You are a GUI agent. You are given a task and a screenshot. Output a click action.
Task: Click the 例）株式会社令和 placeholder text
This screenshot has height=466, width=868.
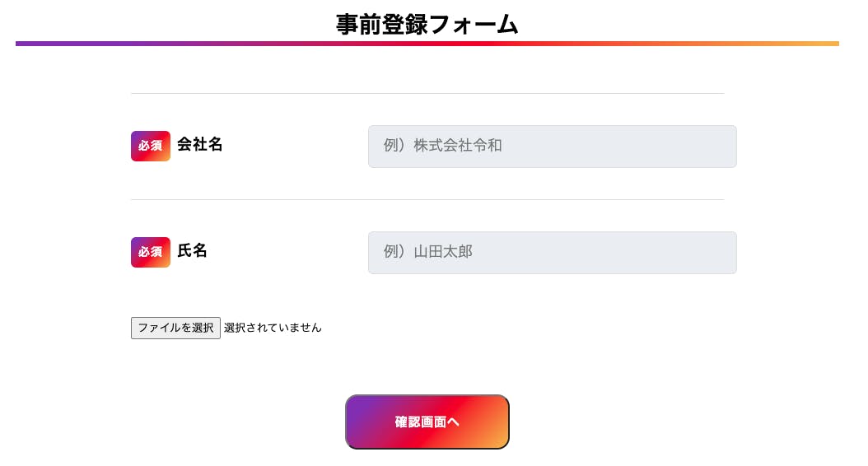click(443, 146)
